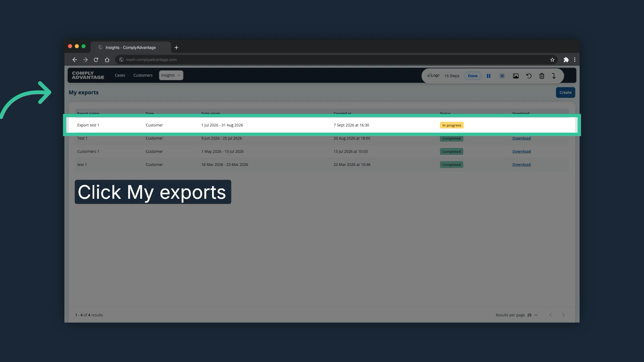Select the Insights - ComplyAdvantage tab
Image resolution: width=644 pixels, height=362 pixels.
(130, 48)
